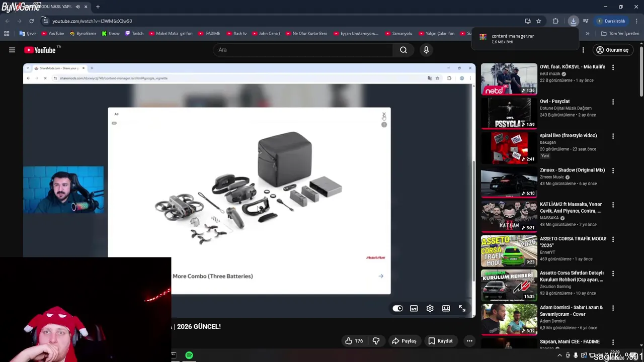
Task: Open new browser tab
Action: [x=98, y=7]
